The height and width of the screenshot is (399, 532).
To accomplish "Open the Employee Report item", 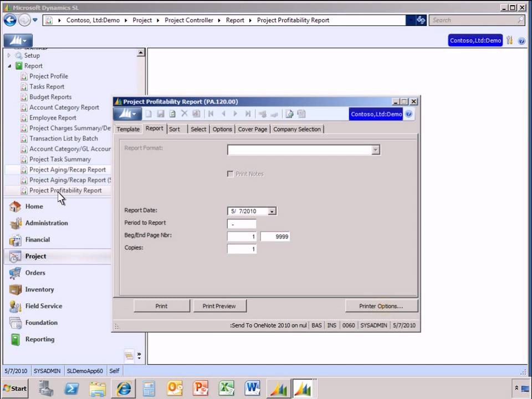I will click(53, 117).
